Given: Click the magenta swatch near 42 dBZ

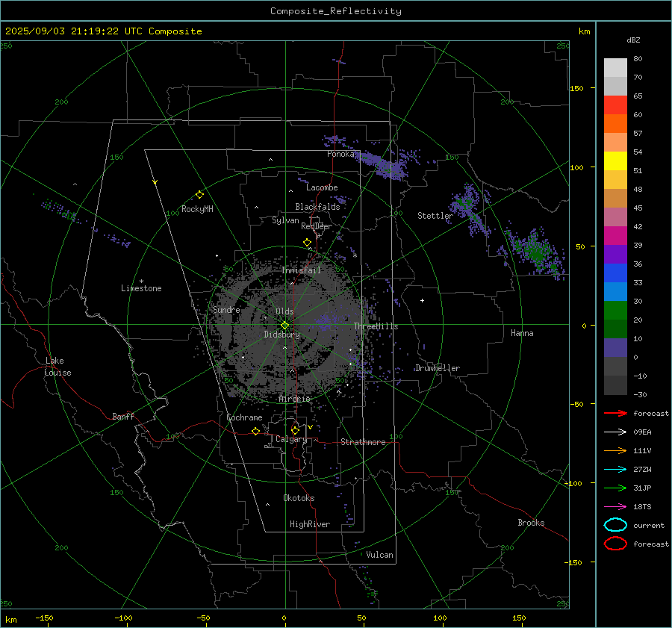Looking at the screenshot, I should [x=615, y=235].
